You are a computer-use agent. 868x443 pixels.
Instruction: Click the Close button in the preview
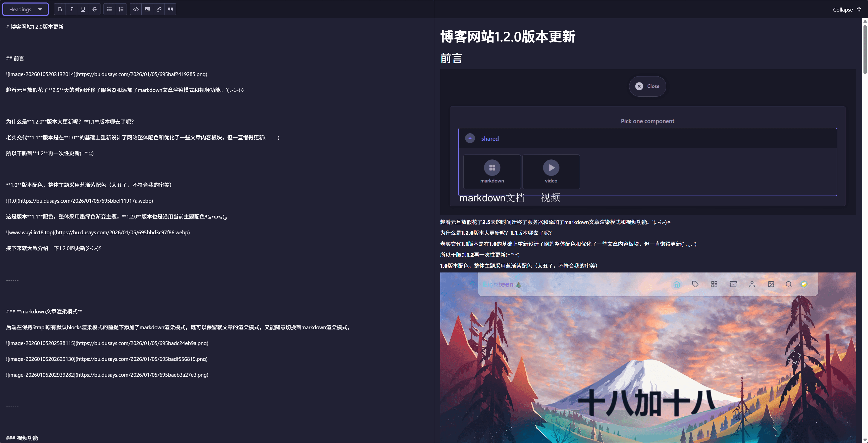[x=647, y=86]
